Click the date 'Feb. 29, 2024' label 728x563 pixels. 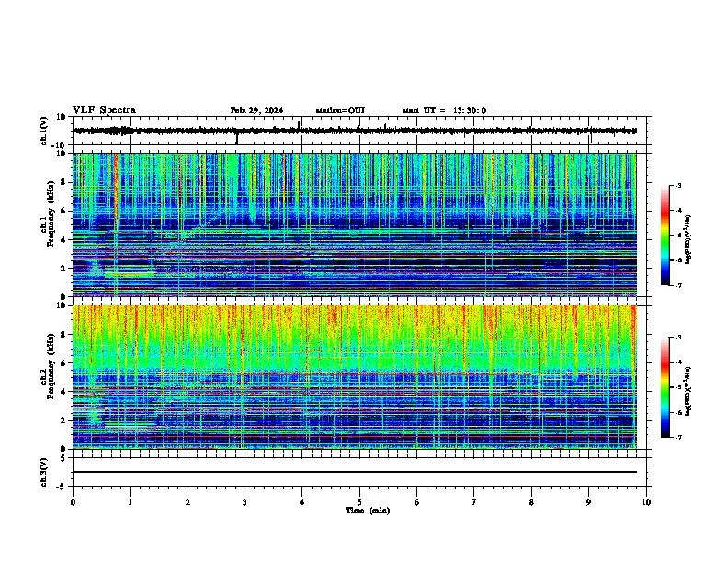coord(256,110)
